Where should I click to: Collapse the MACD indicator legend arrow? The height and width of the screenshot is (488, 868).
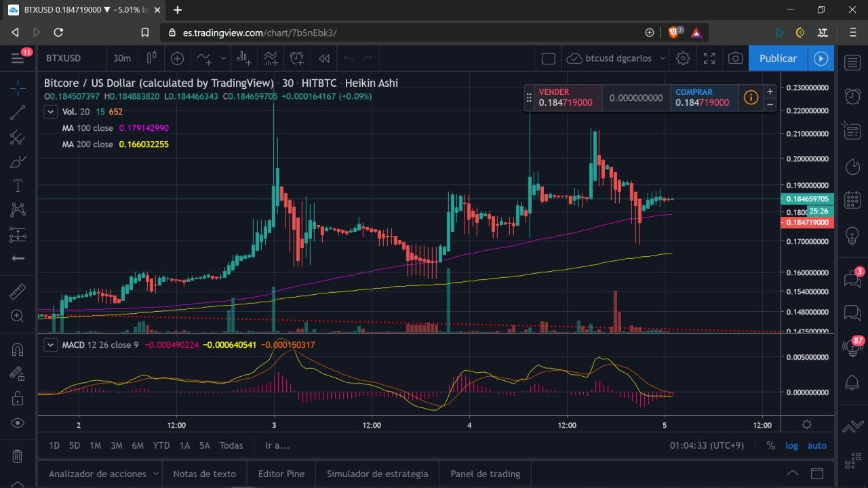[50, 344]
